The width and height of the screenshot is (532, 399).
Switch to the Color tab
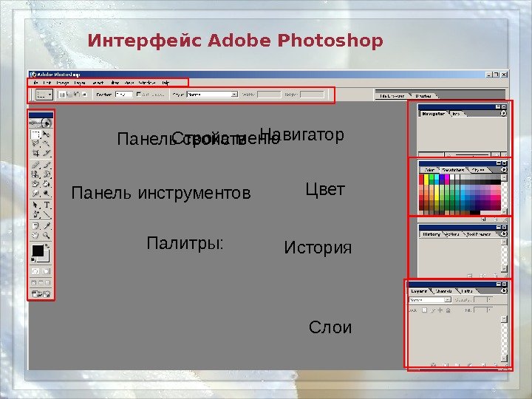click(x=429, y=170)
